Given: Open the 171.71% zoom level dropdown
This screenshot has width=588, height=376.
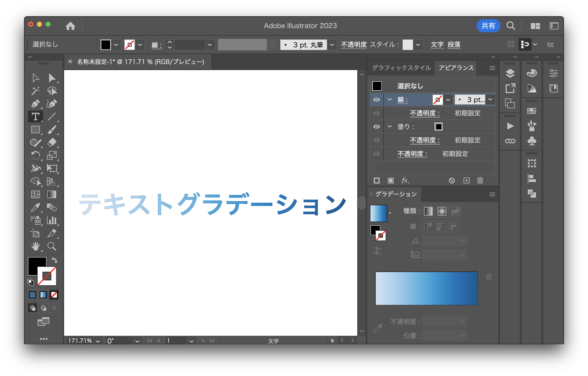Looking at the screenshot, I should click(x=98, y=341).
